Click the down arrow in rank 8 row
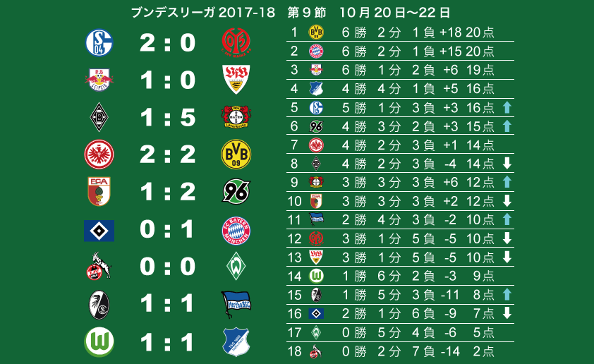Viewport: 594px width, 364px height. [507, 164]
